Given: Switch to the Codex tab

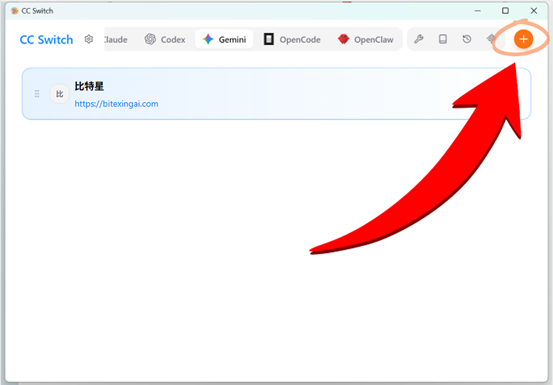Looking at the screenshot, I should pyautogui.click(x=165, y=39).
